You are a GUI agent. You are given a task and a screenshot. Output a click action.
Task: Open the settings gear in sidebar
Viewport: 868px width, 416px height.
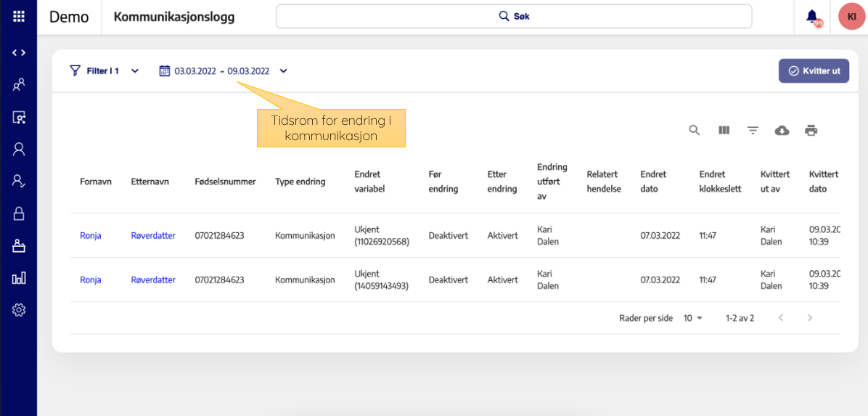19,310
